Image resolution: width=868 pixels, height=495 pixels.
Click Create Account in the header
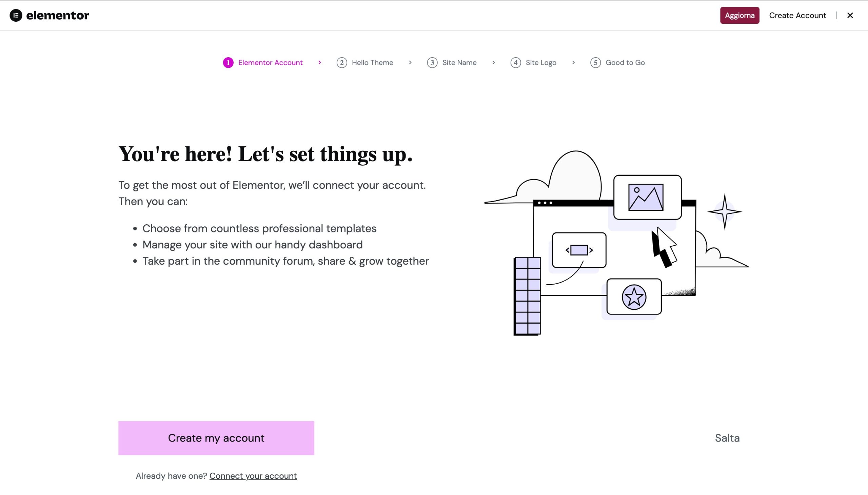[797, 15]
